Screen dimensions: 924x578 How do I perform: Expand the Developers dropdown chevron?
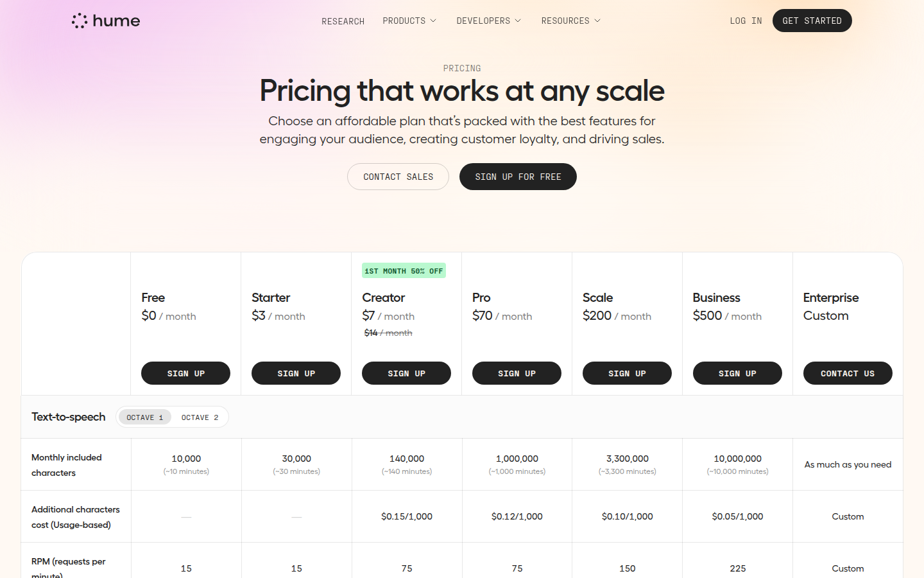(518, 21)
